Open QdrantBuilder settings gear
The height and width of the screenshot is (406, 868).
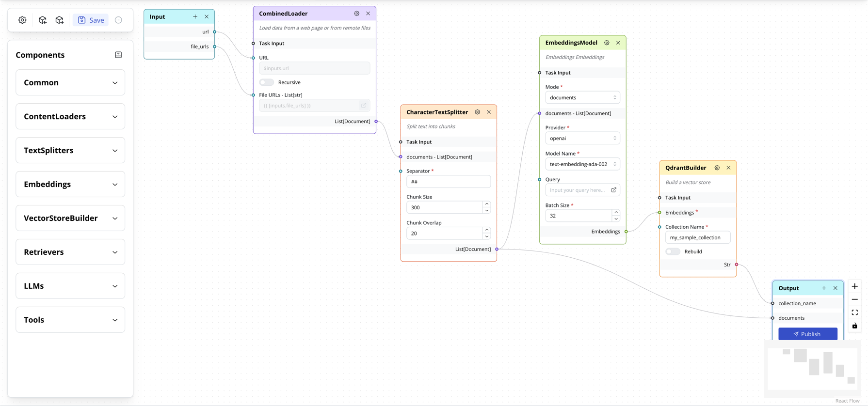717,168
